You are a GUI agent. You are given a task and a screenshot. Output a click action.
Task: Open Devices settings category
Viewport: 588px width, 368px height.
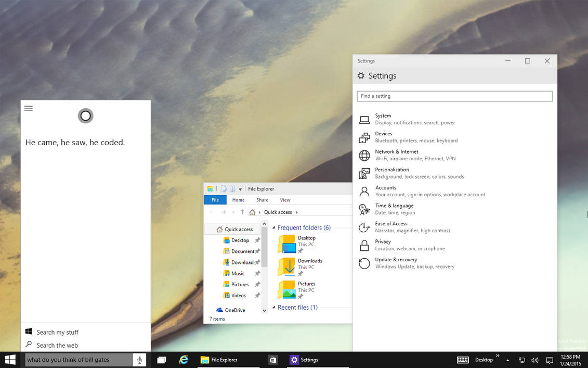tap(454, 137)
